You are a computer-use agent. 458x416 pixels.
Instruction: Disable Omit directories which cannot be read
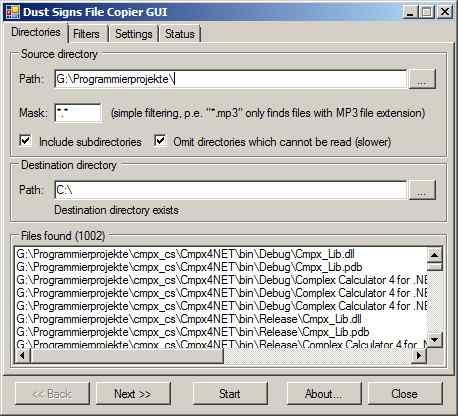pos(160,140)
